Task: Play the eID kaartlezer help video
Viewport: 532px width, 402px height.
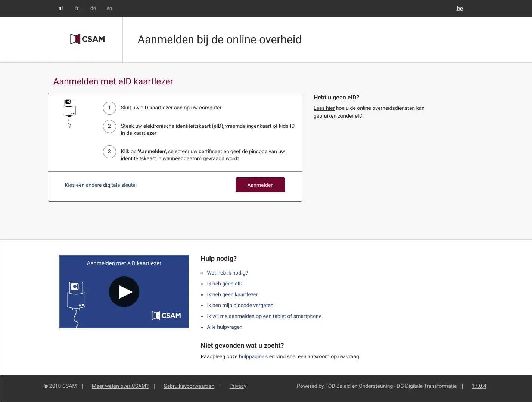Action: pos(124,292)
